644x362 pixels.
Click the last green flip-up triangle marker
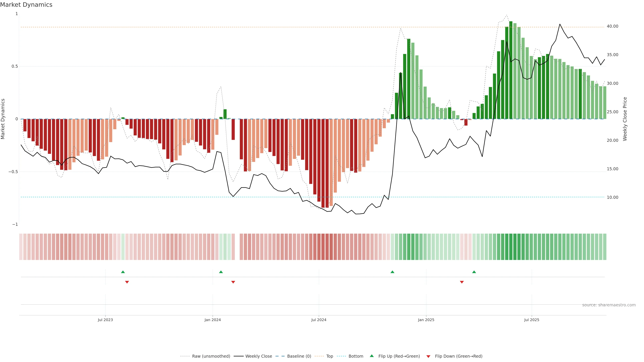coord(474,272)
